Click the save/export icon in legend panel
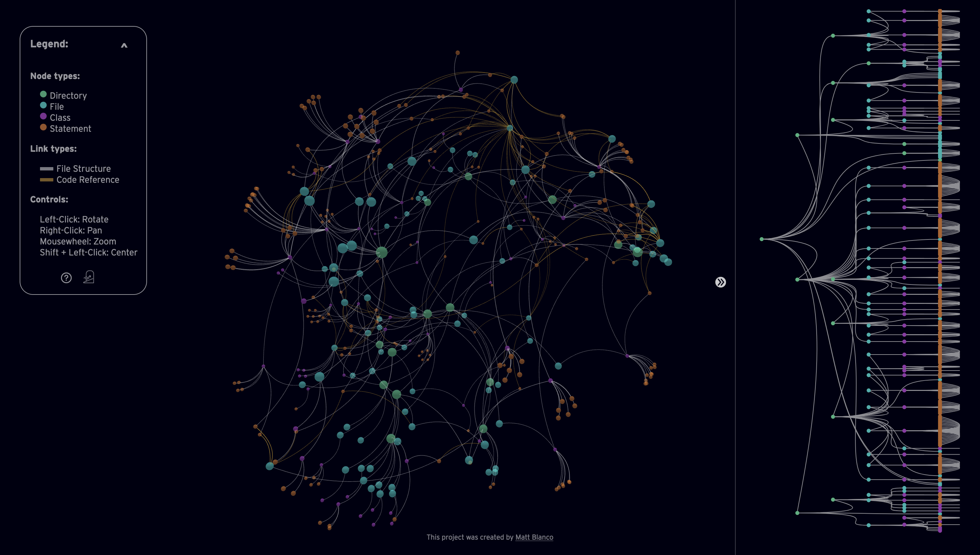Viewport: 980px width, 555px height. [x=89, y=277]
